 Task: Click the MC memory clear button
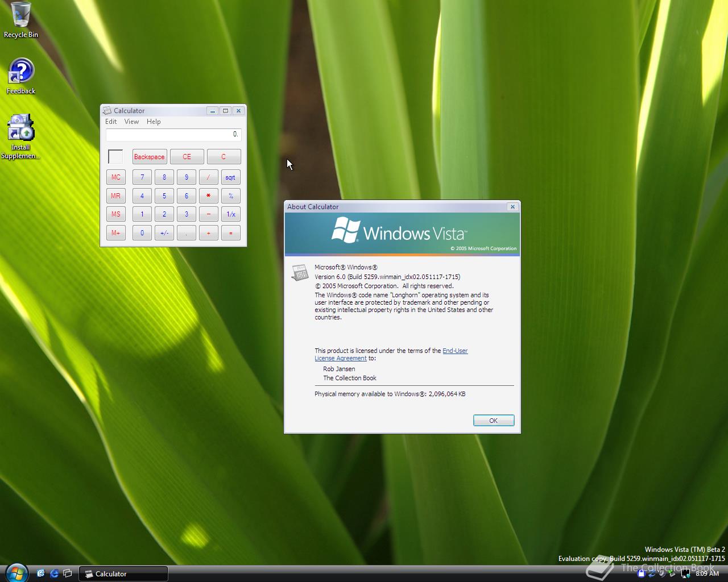click(x=116, y=177)
